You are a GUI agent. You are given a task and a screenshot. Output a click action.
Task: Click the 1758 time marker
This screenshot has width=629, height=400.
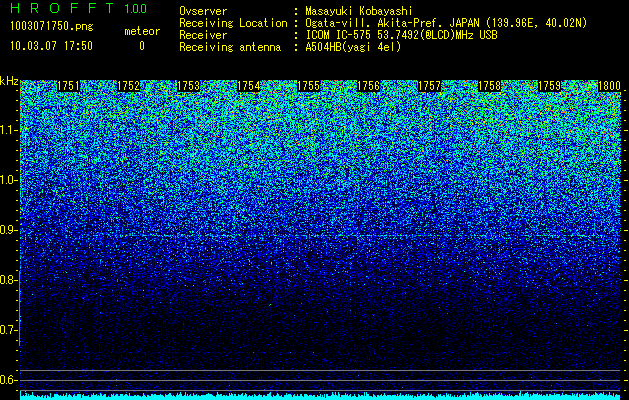(490, 86)
